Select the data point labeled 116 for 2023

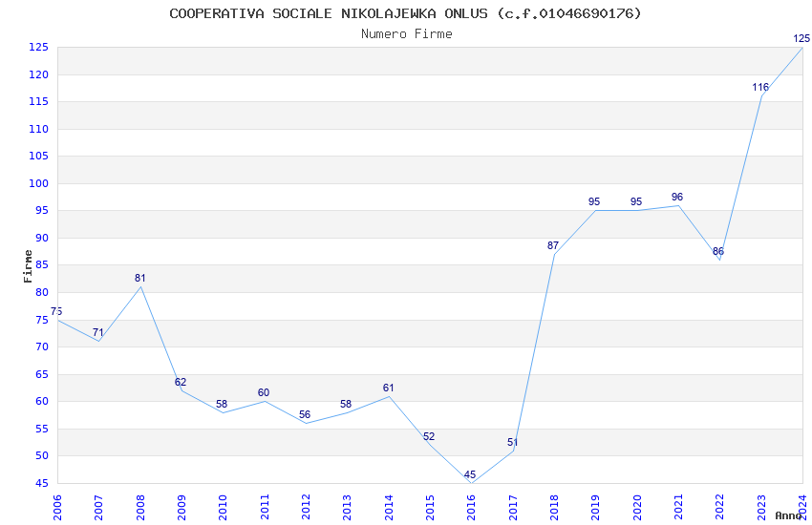761,96
